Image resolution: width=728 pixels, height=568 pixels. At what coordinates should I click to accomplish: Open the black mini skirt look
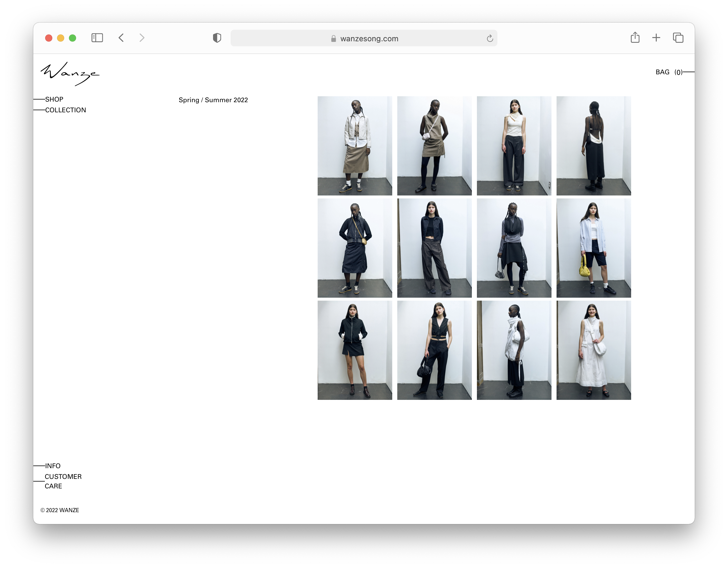(x=355, y=350)
